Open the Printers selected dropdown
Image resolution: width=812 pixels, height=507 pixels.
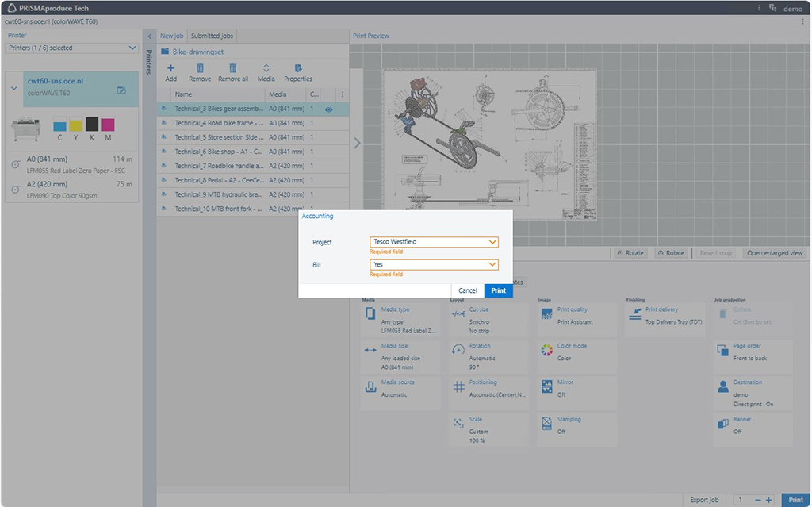point(72,48)
